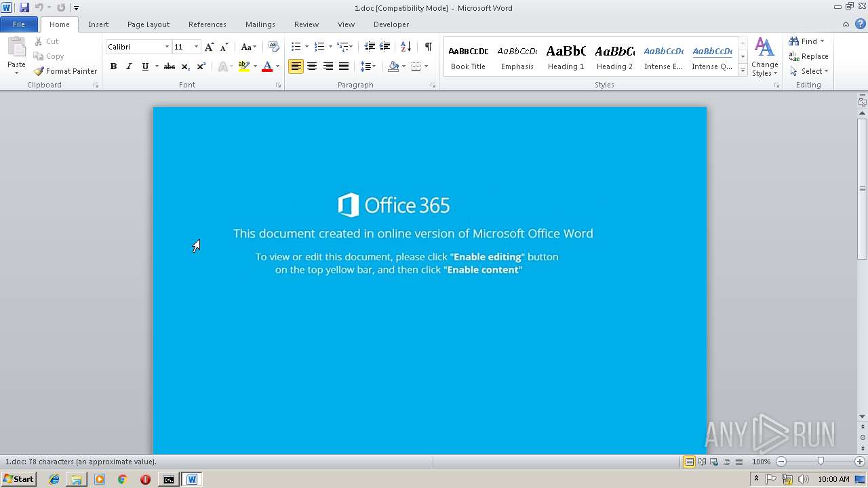868x488 pixels.
Task: Click Grow Font icon
Action: (x=209, y=47)
